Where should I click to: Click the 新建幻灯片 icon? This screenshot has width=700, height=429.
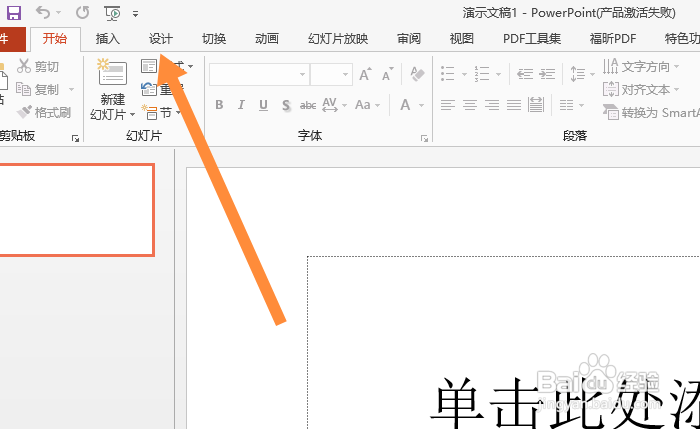112,72
